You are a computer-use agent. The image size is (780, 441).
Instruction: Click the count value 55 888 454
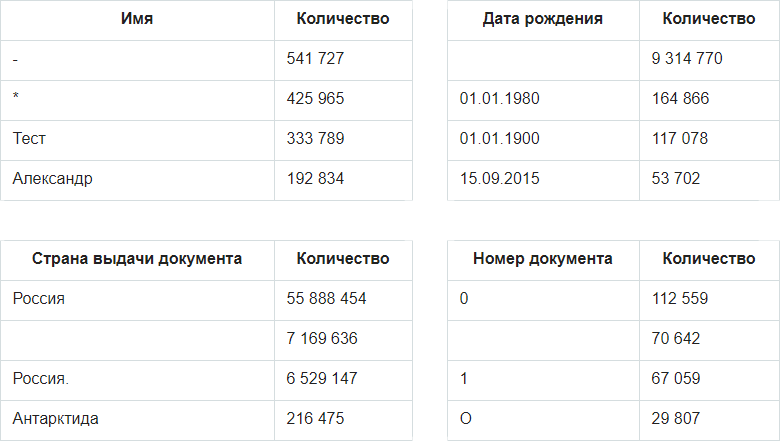tap(326, 299)
